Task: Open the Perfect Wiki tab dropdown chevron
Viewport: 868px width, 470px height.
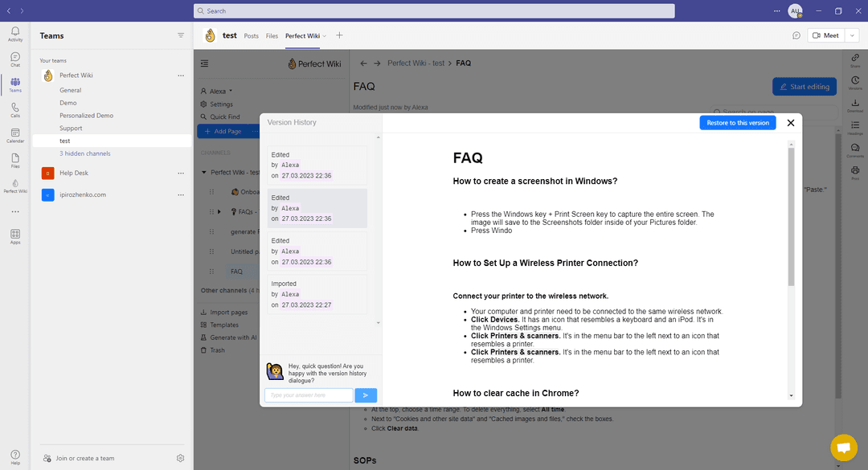Action: pos(324,36)
